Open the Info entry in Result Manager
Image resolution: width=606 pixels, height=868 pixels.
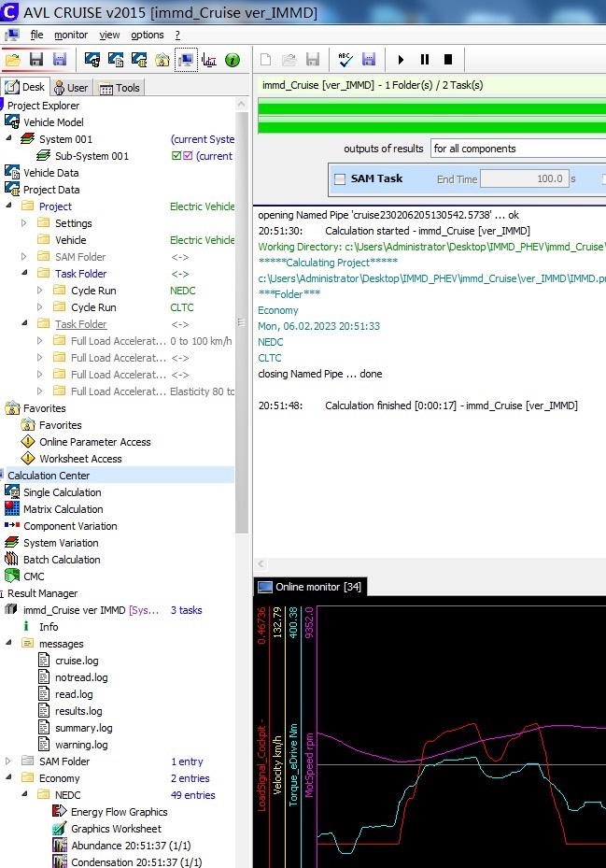49,627
